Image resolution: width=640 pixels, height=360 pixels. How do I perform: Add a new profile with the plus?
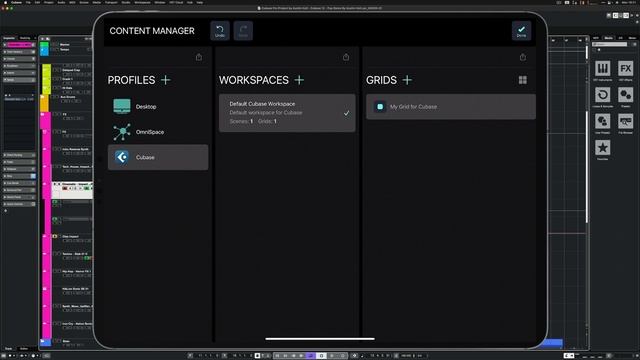click(x=166, y=80)
